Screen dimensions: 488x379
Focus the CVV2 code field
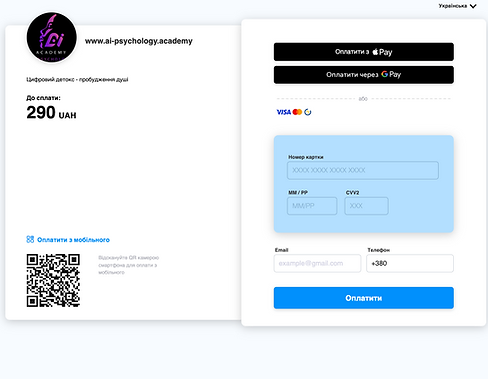coord(366,206)
